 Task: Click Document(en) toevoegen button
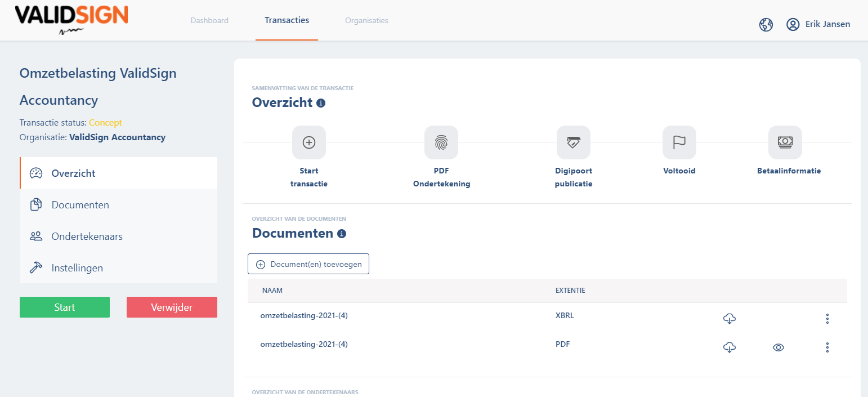[308, 264]
